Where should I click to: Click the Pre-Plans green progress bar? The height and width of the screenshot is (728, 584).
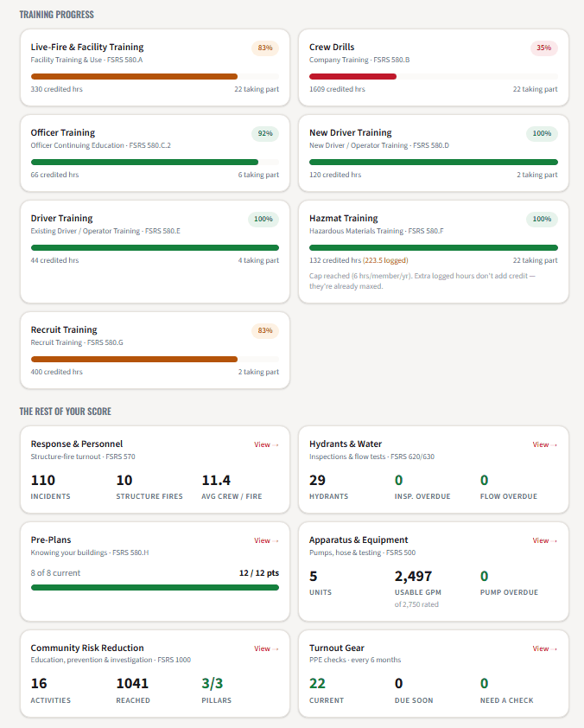coord(155,588)
